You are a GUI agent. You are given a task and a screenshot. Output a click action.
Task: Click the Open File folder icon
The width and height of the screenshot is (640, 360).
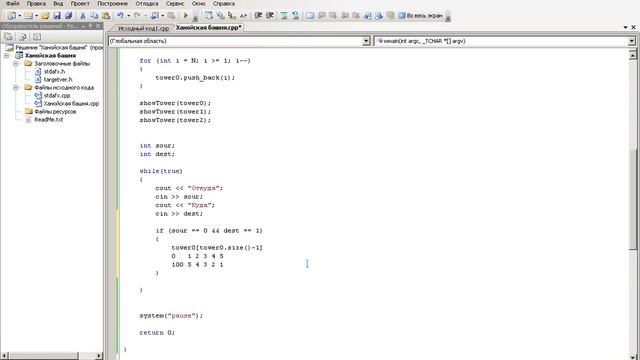[x=45, y=16]
